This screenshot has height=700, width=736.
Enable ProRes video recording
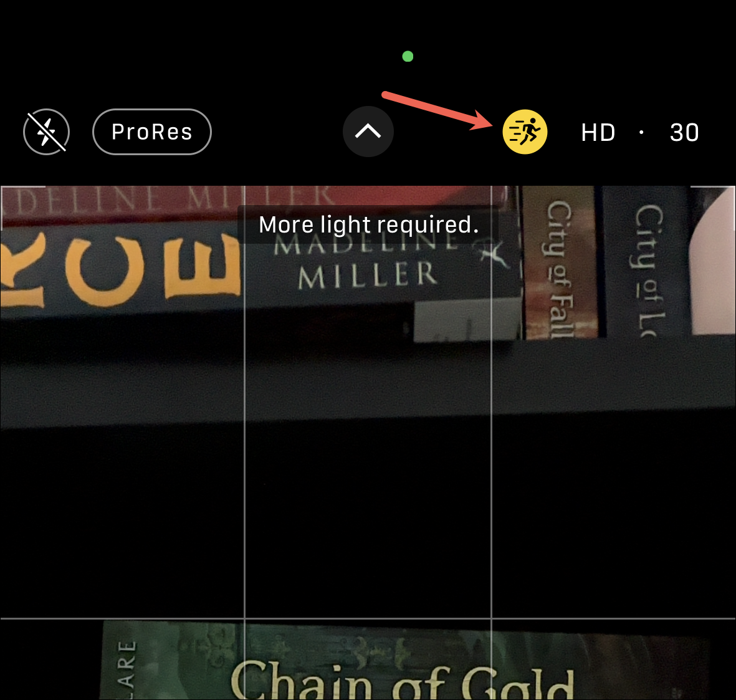coord(152,132)
